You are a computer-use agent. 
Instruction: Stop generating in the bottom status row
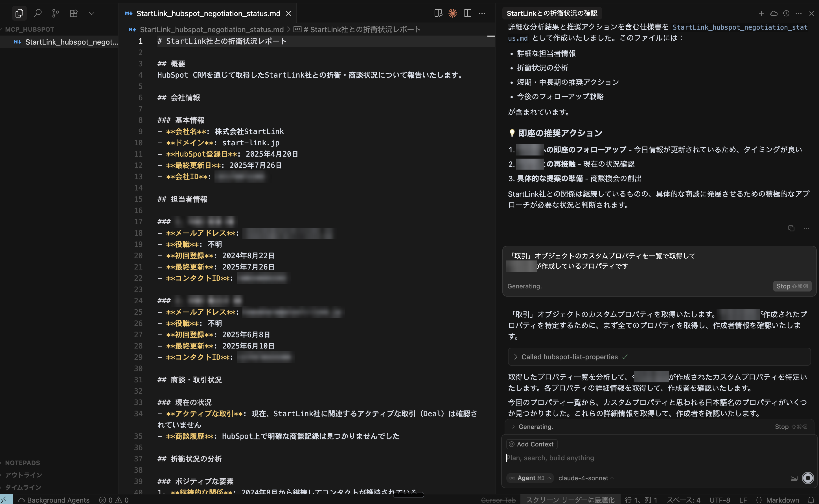click(x=791, y=427)
